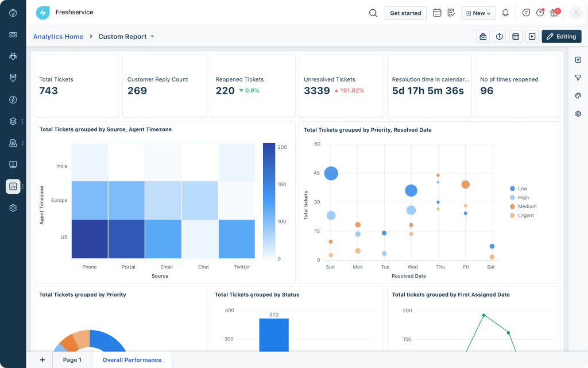Screen dimensions: 588x368
Task: Click the Get started button
Action: (x=405, y=12)
